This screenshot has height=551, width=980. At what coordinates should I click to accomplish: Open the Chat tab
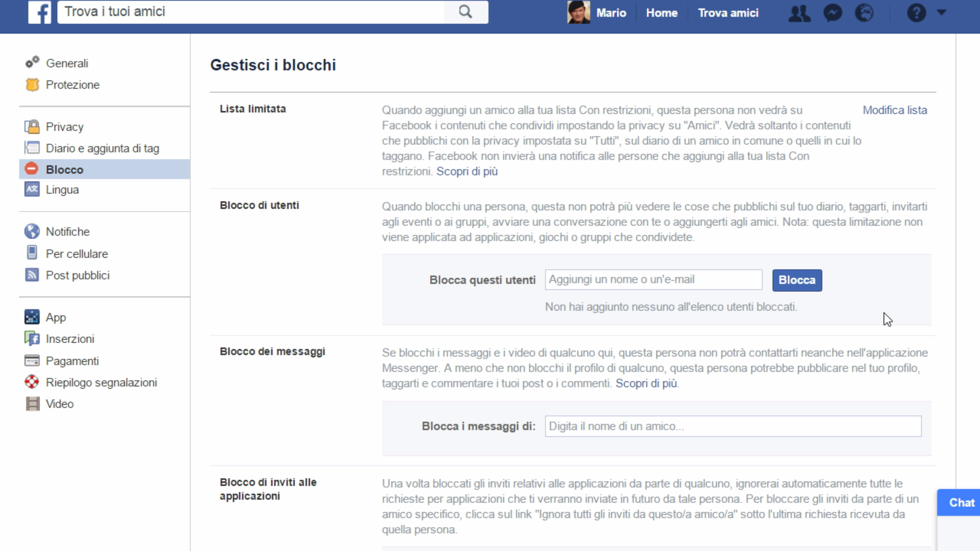tap(961, 503)
